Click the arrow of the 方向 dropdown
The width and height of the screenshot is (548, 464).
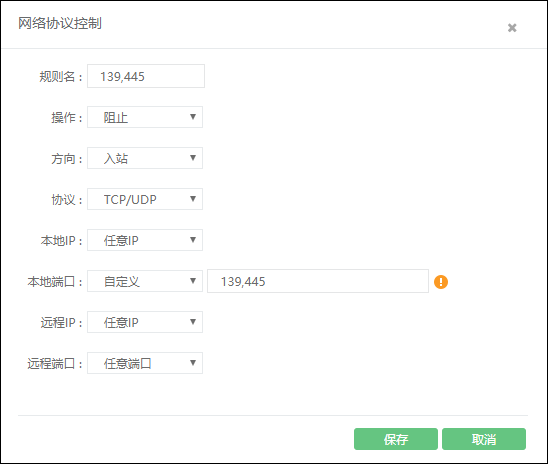pos(193,158)
